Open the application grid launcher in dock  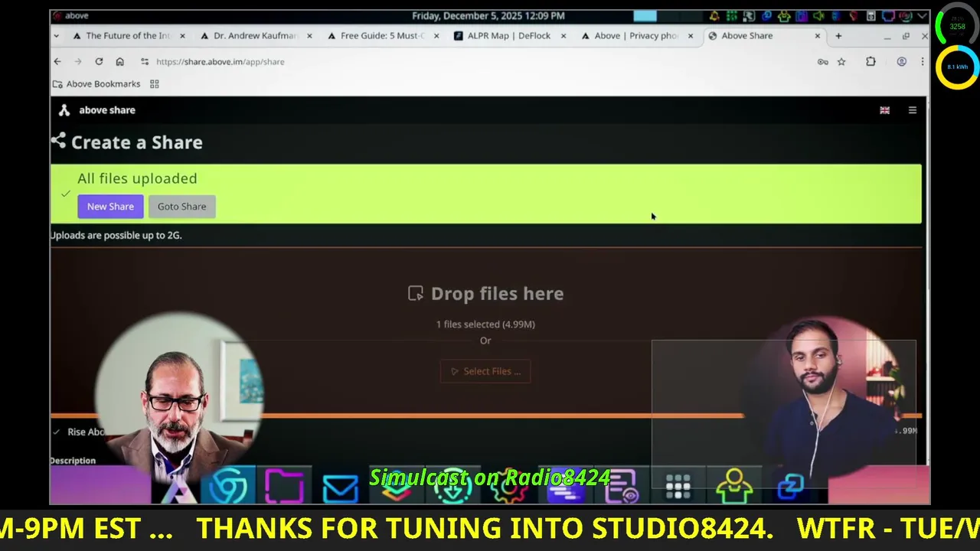[678, 486]
